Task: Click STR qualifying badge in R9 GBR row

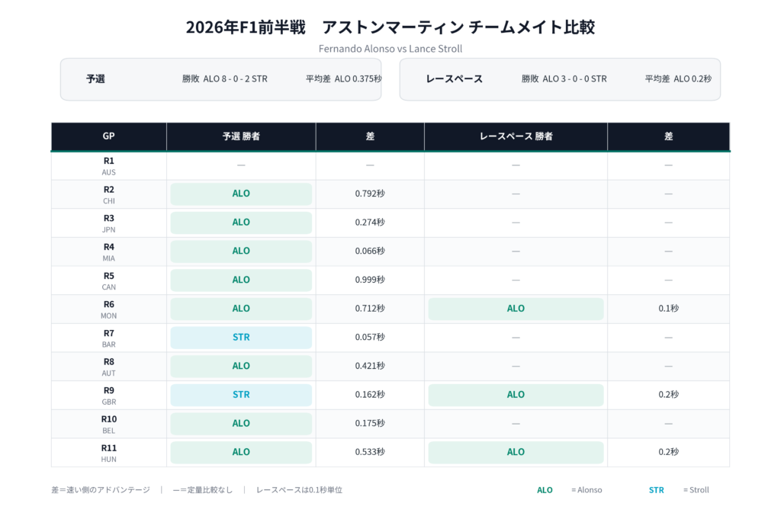Action: tap(241, 395)
